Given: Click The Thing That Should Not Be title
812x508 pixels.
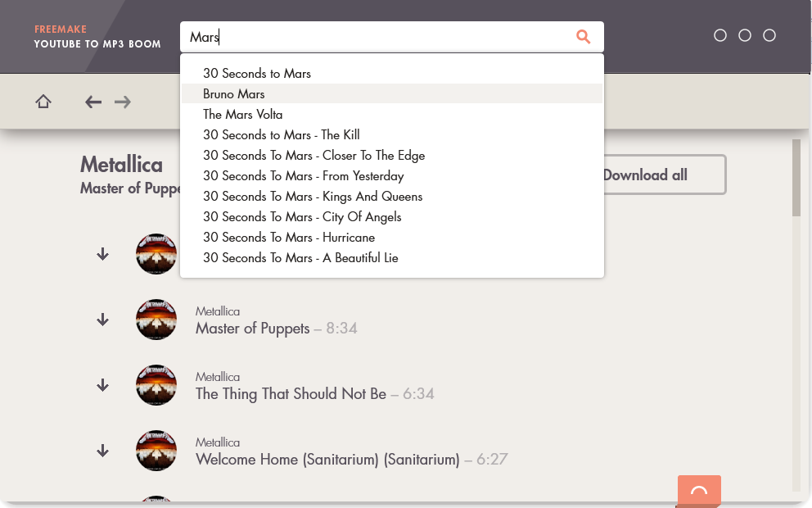Looking at the screenshot, I should click(291, 394).
